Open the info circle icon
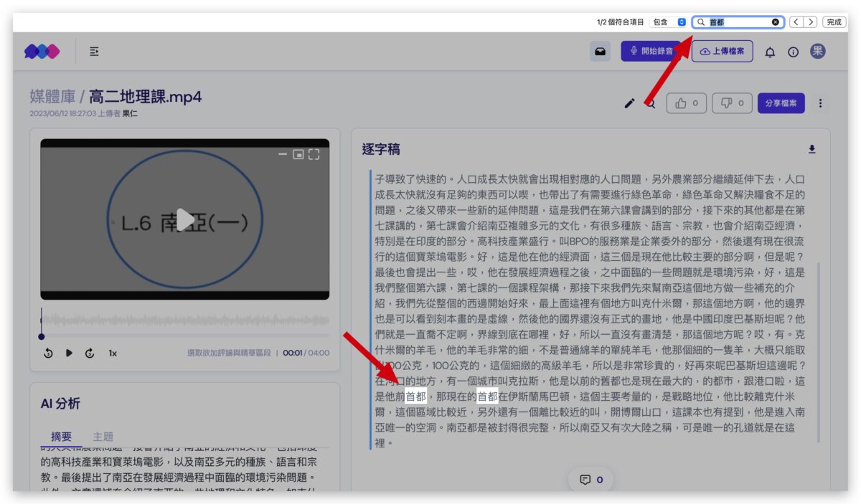The height and width of the screenshot is (504, 861). coord(793,52)
